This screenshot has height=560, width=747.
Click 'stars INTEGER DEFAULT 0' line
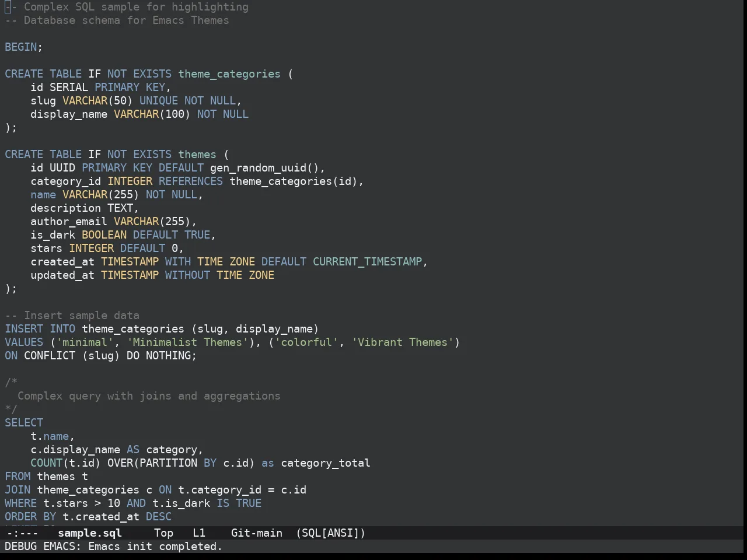(x=107, y=248)
